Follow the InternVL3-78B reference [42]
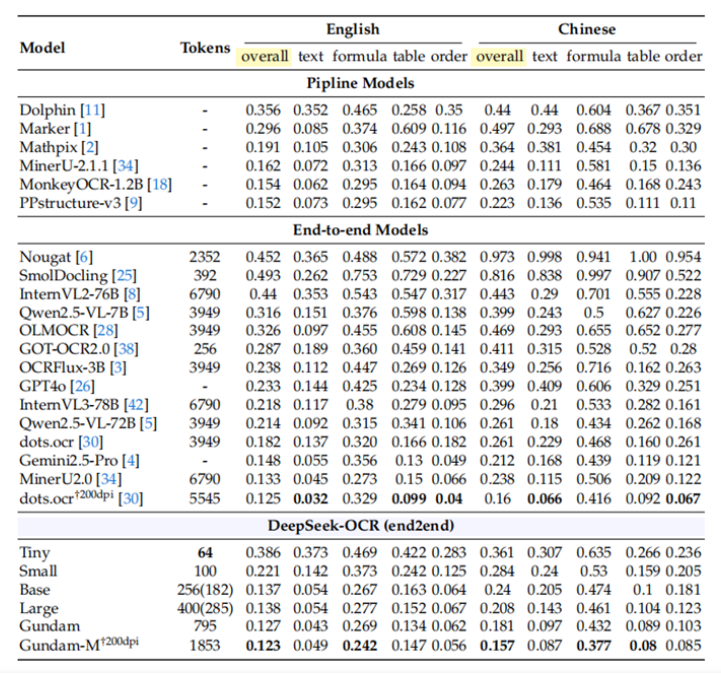Screen dimensions: 721x674 tap(135, 404)
